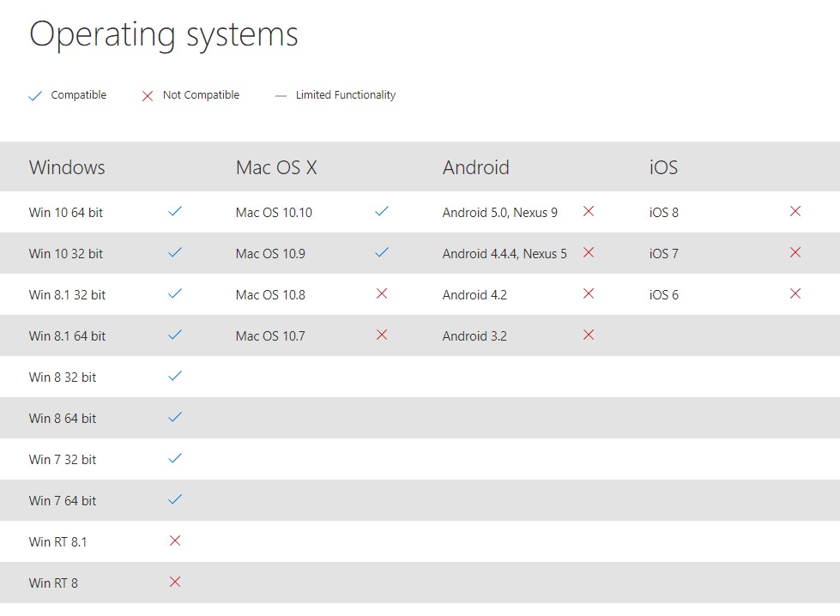This screenshot has width=840, height=616.
Task: Click the checkmark beside Win 8.1 64 bit
Action: point(175,335)
